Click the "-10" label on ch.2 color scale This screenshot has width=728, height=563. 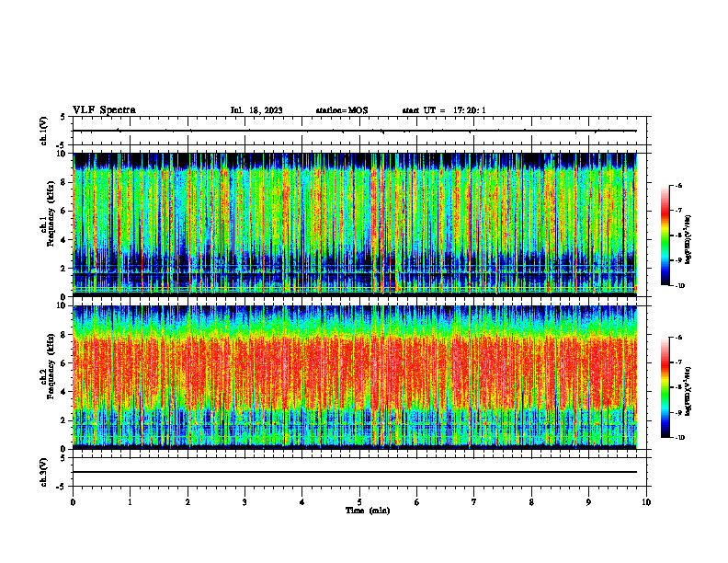pyautogui.click(x=679, y=438)
